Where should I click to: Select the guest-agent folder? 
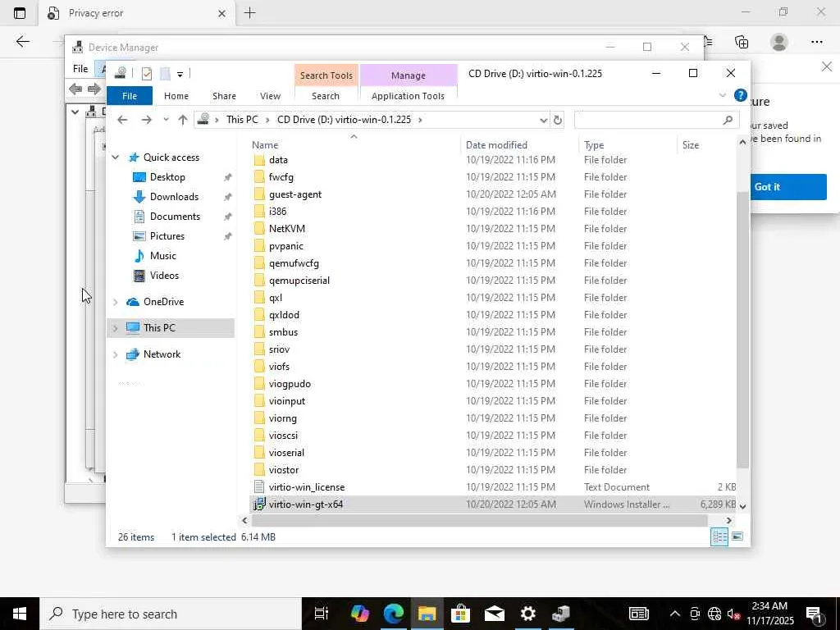[295, 194]
